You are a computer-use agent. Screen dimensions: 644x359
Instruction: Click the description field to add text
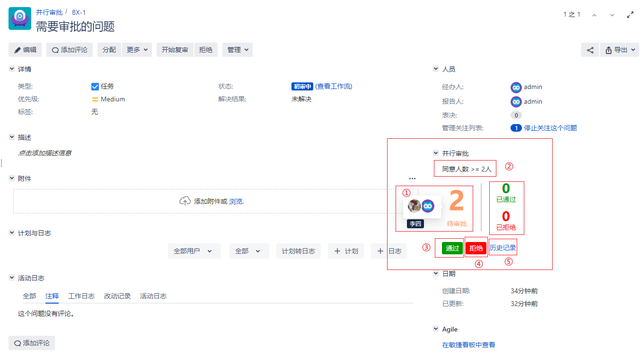click(45, 153)
